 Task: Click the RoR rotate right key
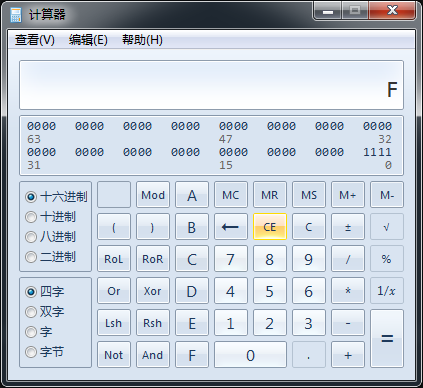[153, 259]
